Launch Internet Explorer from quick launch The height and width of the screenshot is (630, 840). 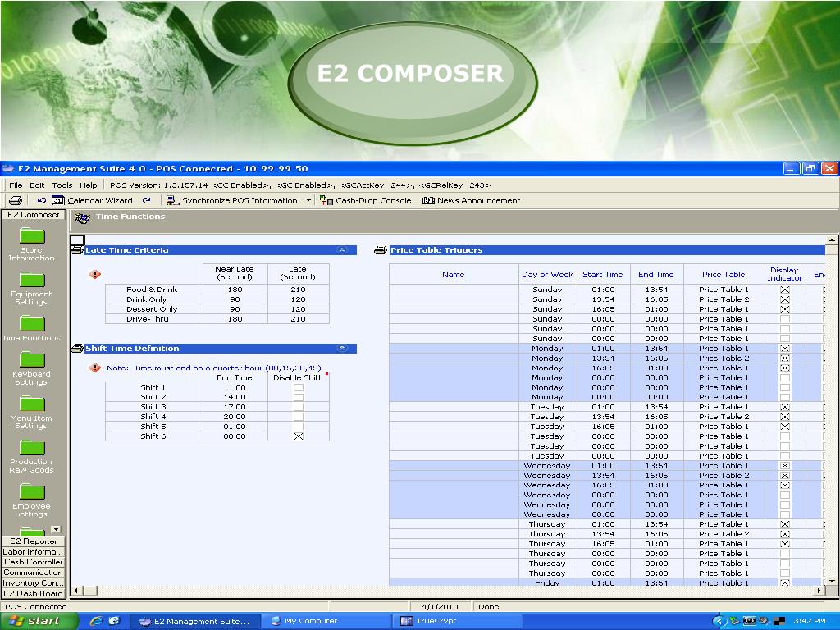[96, 621]
